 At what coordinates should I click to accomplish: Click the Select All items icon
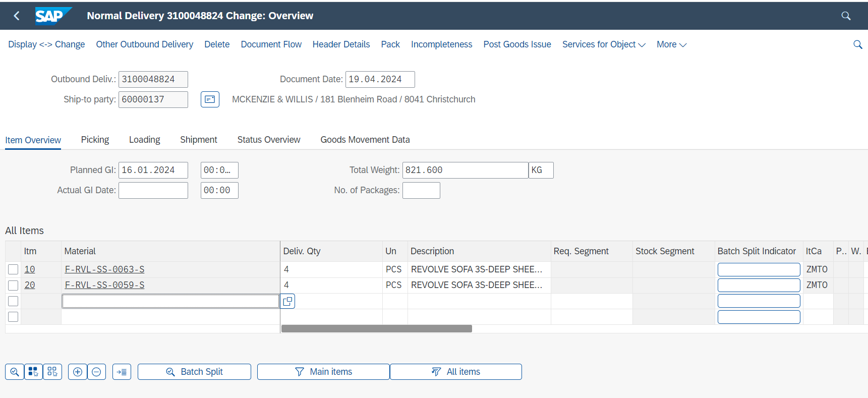33,372
